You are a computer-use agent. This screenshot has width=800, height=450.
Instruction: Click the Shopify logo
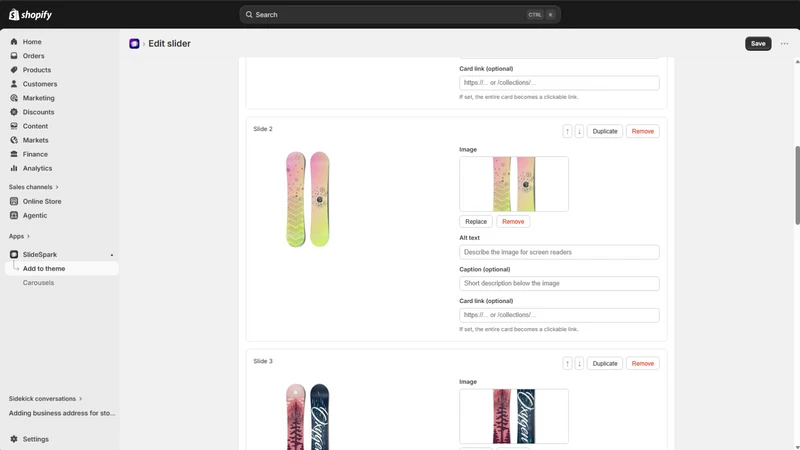click(30, 15)
